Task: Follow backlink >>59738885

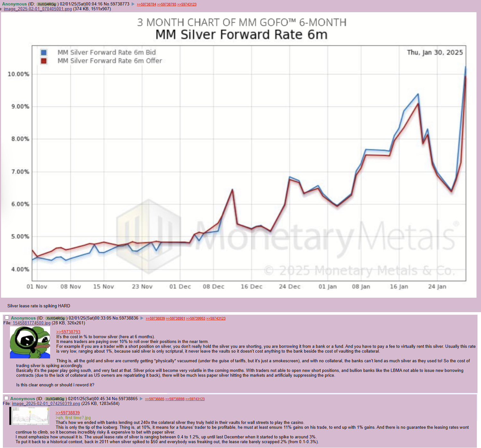Action: pos(155,399)
